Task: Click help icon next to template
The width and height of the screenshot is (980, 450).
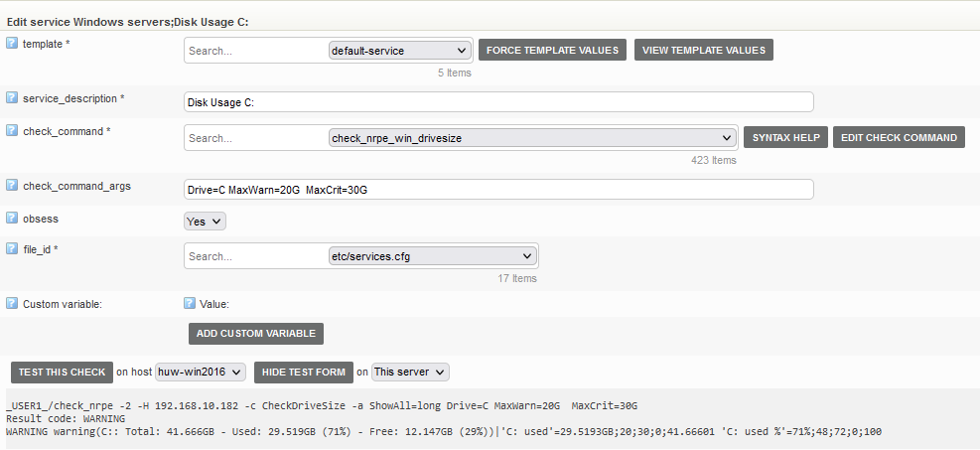Action: [12, 43]
